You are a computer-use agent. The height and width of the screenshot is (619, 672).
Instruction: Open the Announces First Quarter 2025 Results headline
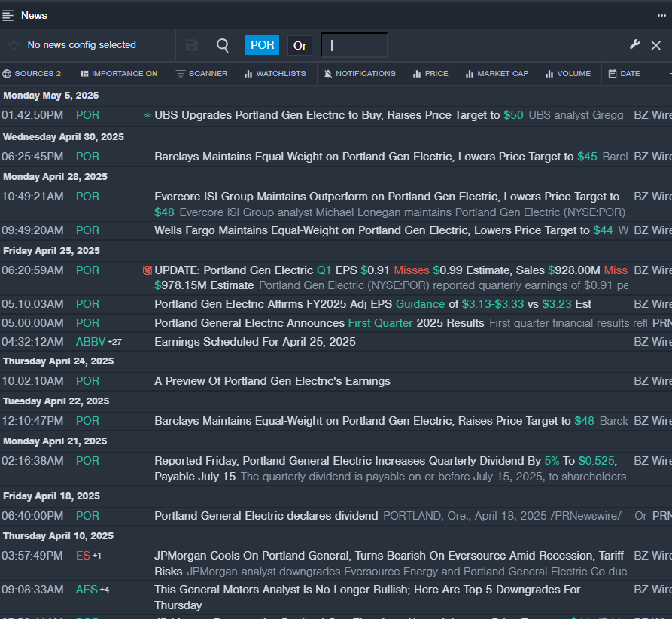tap(319, 323)
